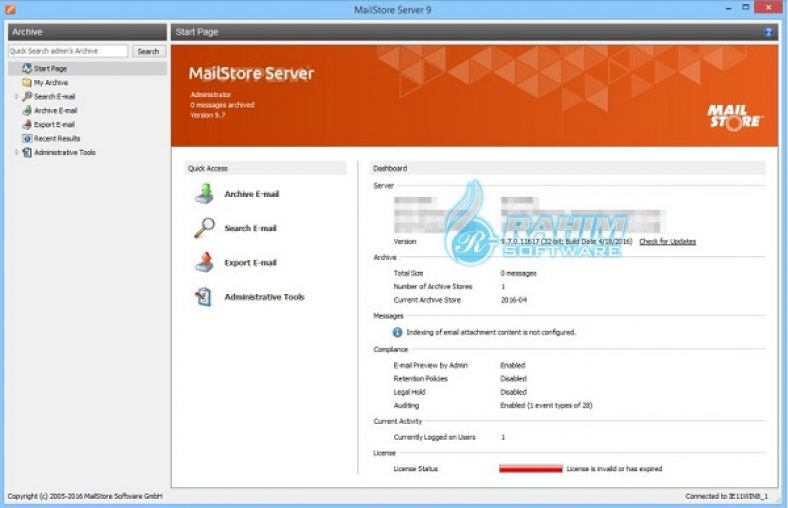Select Export E-mail in the sidebar tree
Screen dimensions: 788x508
click(x=54, y=125)
